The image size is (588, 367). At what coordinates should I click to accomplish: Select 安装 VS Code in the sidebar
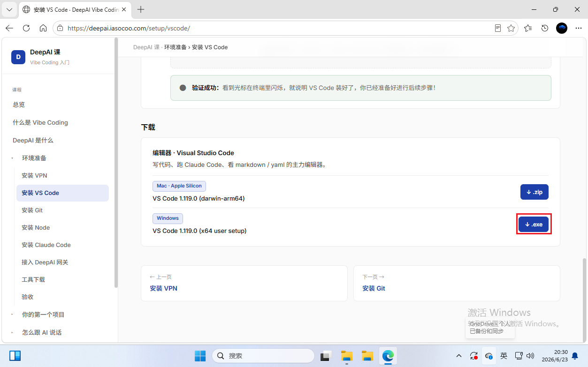(62, 193)
